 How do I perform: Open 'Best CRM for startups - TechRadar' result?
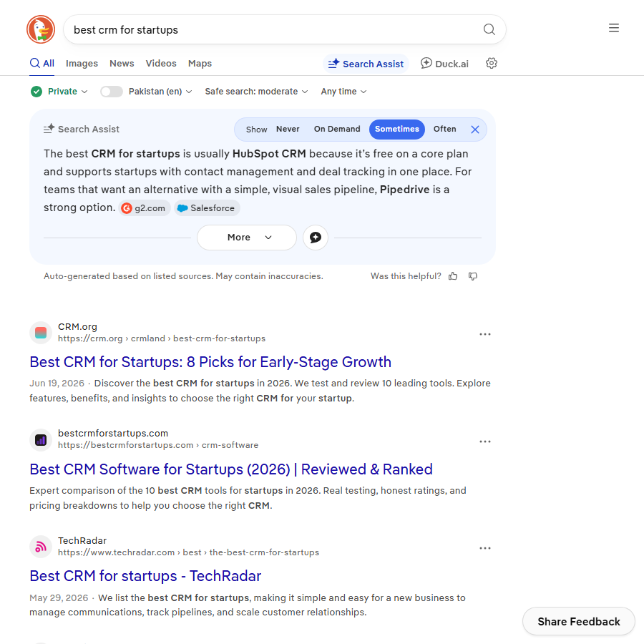(x=145, y=576)
